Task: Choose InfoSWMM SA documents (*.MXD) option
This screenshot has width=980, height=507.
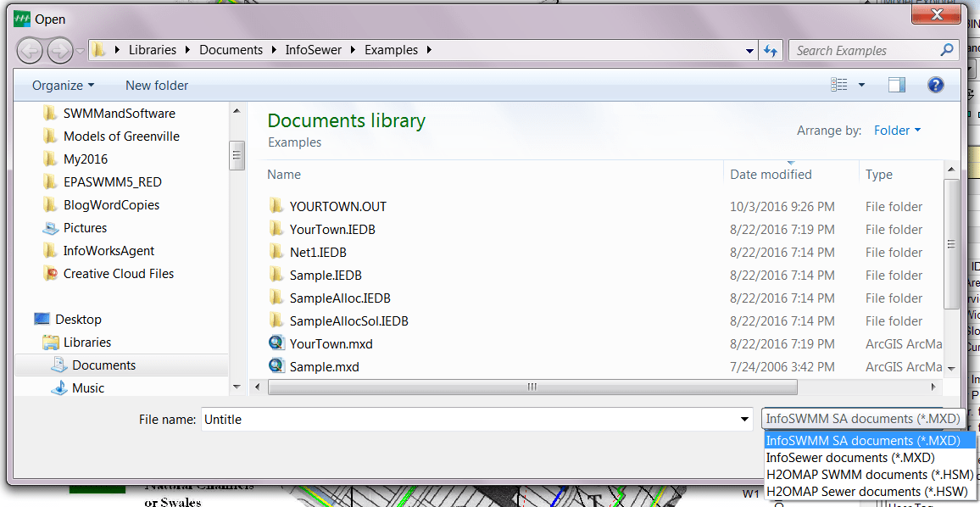Action: (x=870, y=440)
